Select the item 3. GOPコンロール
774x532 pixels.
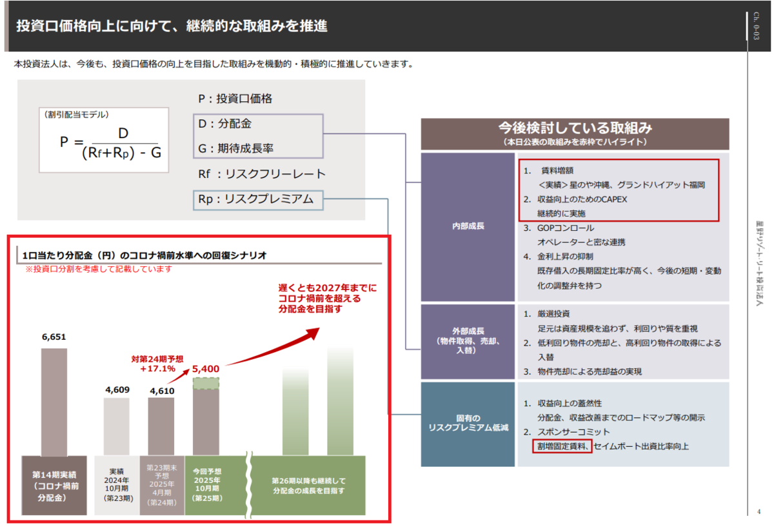click(x=559, y=228)
